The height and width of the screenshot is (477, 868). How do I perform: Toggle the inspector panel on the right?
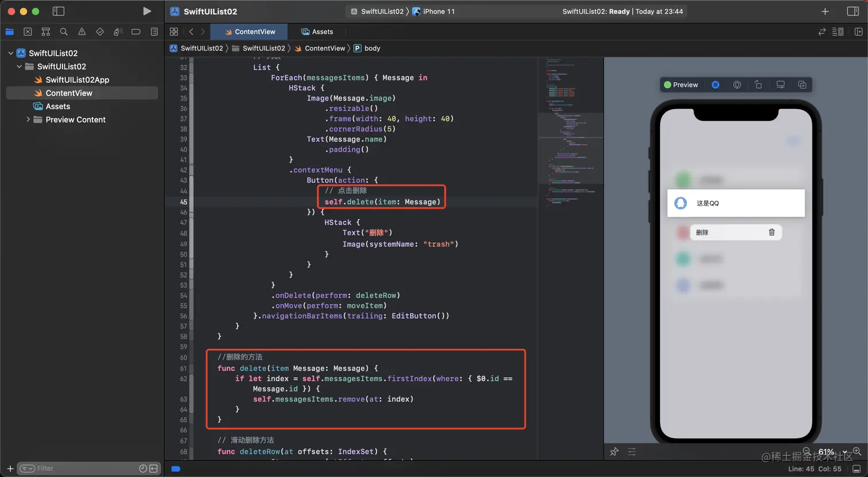[853, 11]
